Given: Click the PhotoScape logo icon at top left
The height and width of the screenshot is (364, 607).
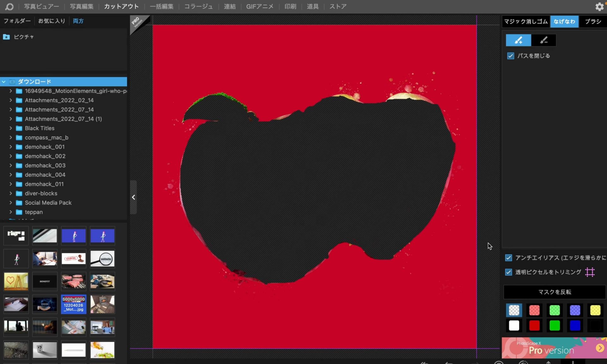Looking at the screenshot, I should (9, 7).
